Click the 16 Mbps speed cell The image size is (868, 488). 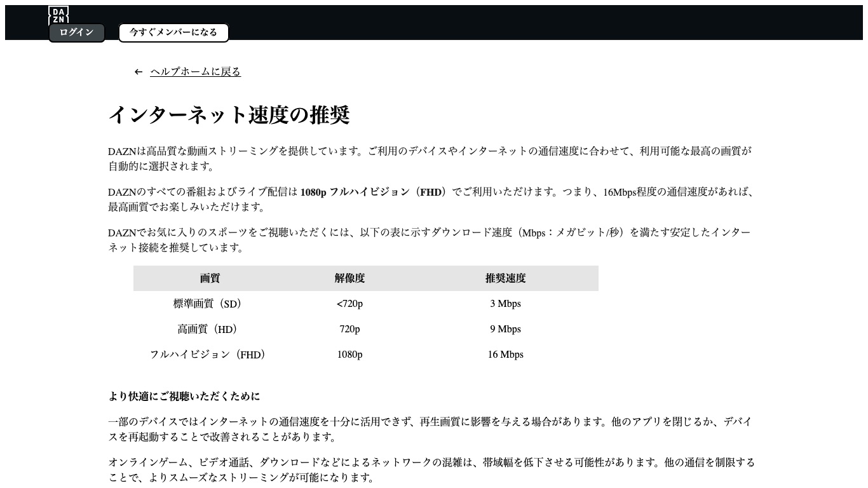(506, 355)
